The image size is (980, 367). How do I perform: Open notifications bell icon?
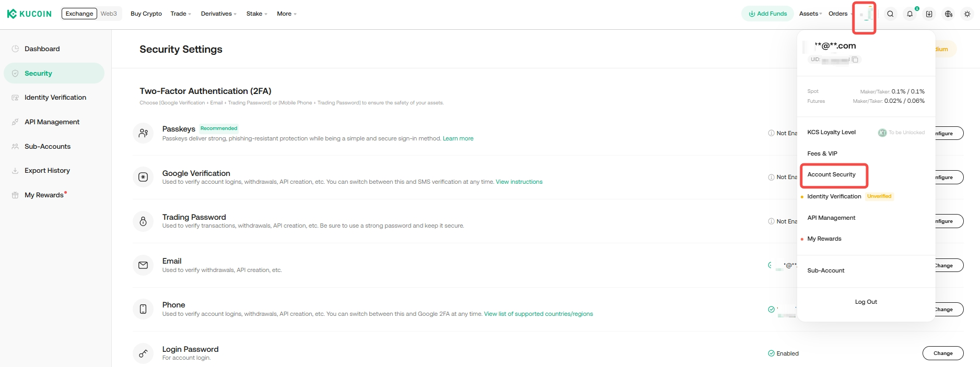pyautogui.click(x=909, y=14)
